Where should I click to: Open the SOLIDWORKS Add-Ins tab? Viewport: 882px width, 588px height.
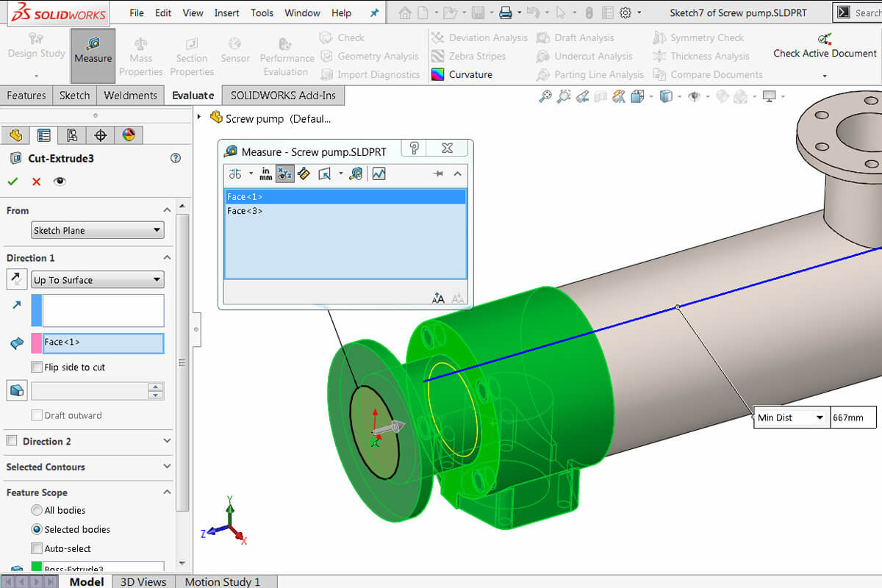pos(283,96)
